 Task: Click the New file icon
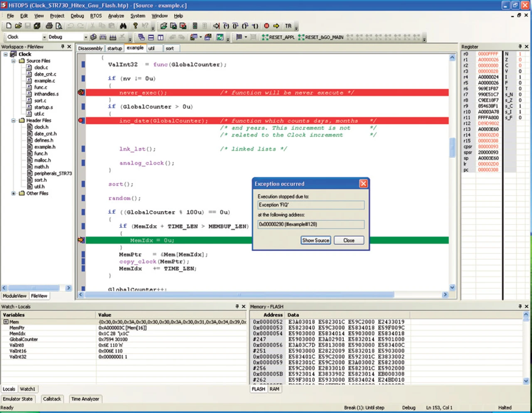tap(8, 26)
